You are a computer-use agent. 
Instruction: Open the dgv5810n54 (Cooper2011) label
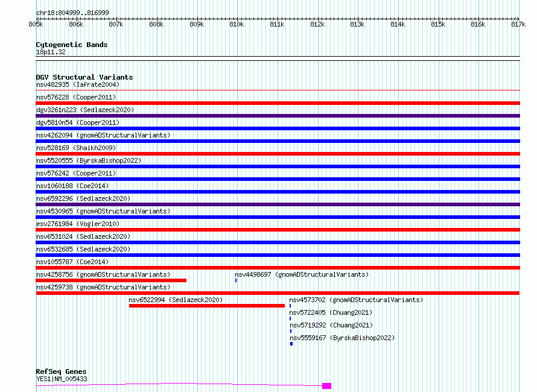tap(78, 122)
